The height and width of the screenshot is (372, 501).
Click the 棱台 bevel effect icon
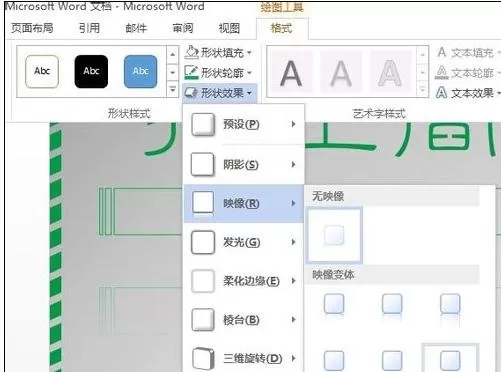(203, 320)
